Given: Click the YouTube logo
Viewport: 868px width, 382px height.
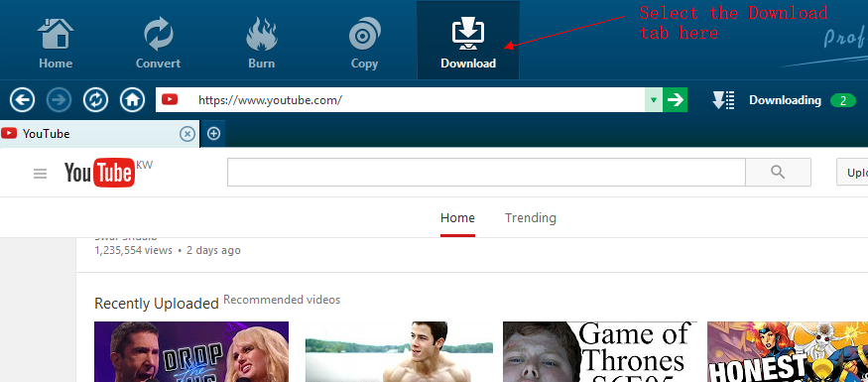Looking at the screenshot, I should pyautogui.click(x=99, y=173).
